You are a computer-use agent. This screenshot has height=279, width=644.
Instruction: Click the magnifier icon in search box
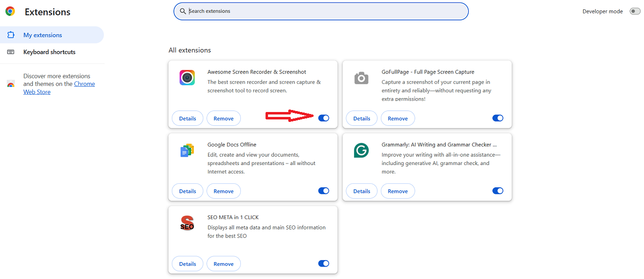pos(183,11)
